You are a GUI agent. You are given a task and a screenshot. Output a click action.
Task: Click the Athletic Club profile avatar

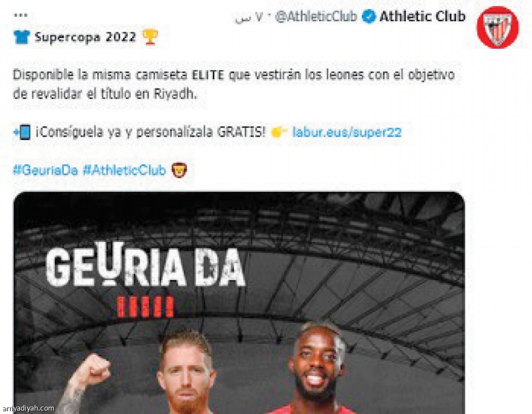pos(497,27)
